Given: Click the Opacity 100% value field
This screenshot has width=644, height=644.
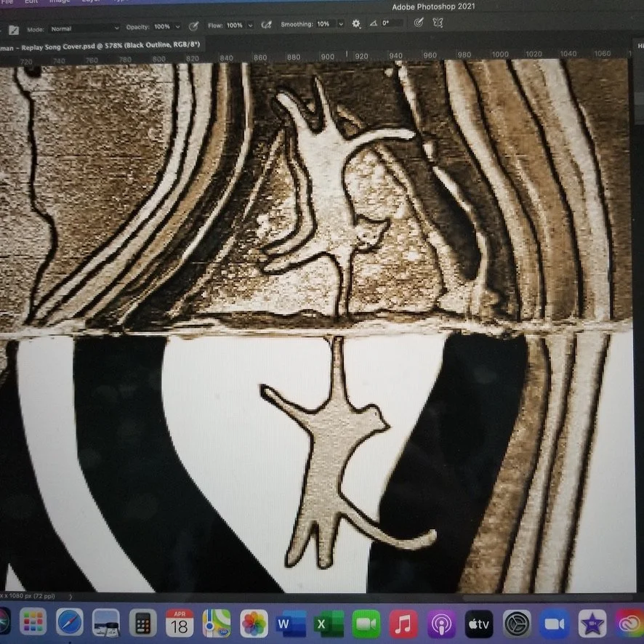Looking at the screenshot, I should point(163,27).
